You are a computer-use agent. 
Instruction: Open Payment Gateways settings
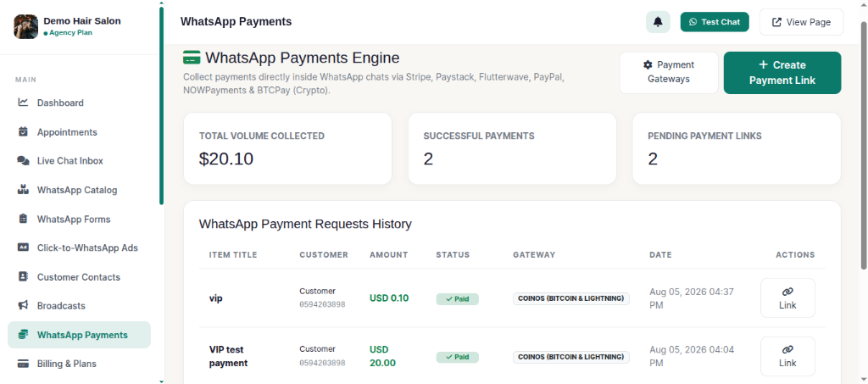[669, 72]
